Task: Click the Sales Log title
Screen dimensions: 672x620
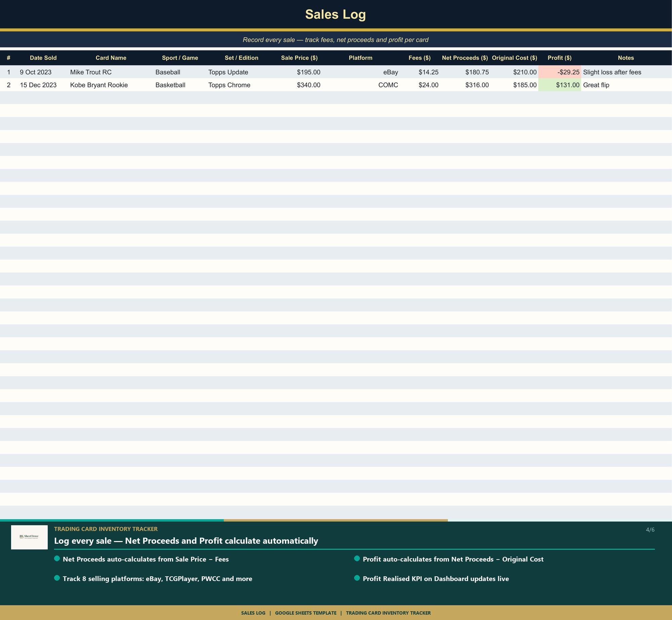Action: click(x=335, y=14)
